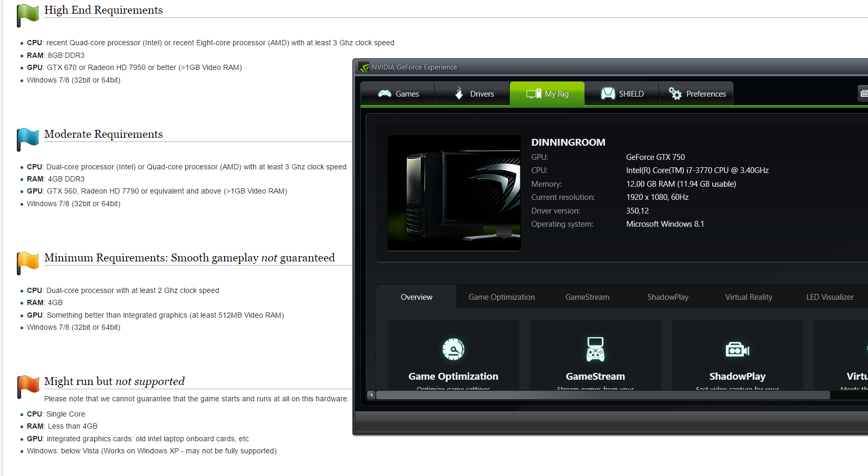Click the Might run but not supported heading
Screen dimensions: 868x476
click(115, 381)
